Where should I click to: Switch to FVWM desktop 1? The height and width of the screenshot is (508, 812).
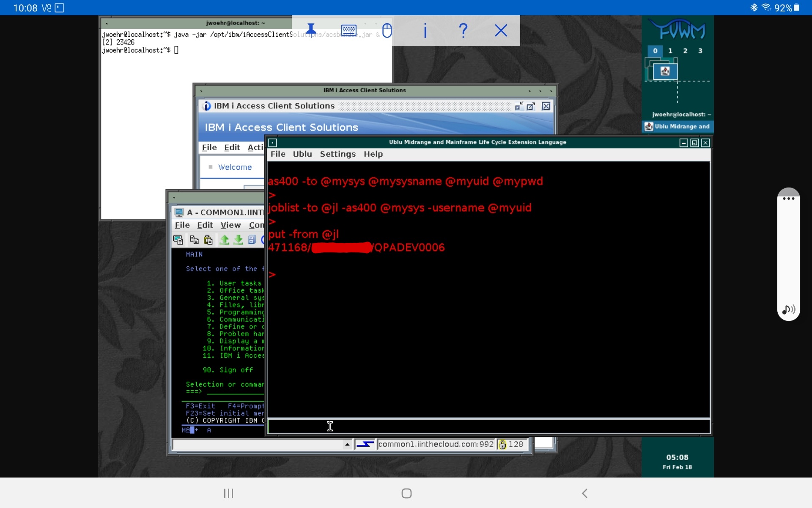coord(670,51)
